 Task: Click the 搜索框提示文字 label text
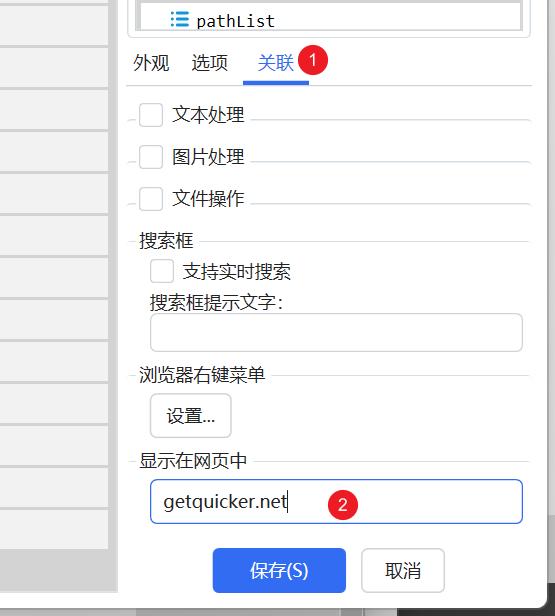coord(216,302)
